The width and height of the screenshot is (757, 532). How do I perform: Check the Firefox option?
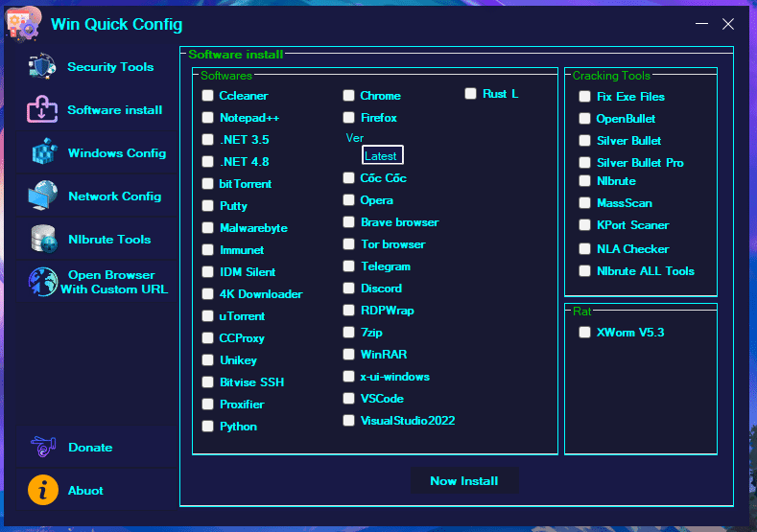click(x=348, y=117)
